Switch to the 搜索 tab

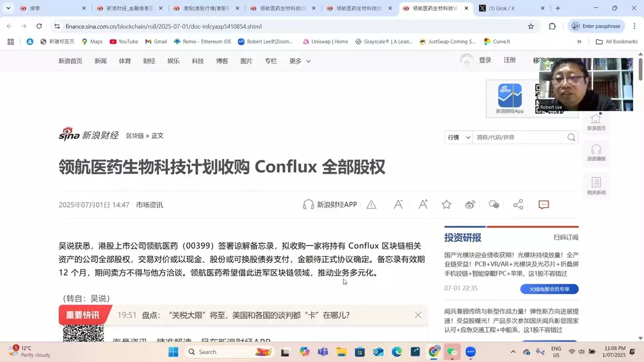(x=53, y=9)
